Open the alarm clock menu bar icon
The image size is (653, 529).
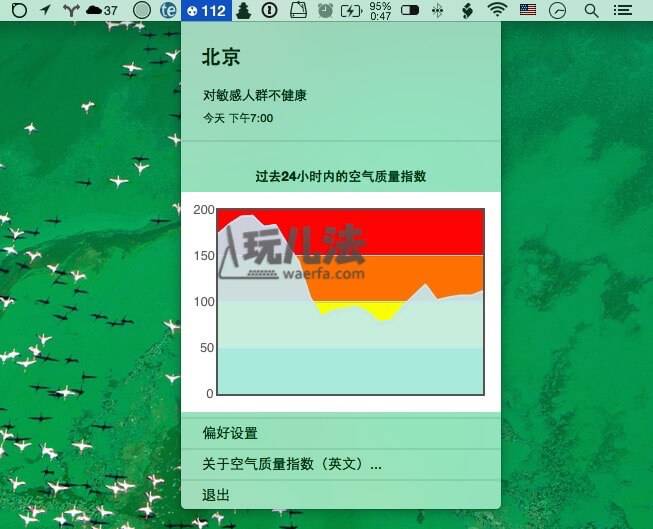(x=325, y=10)
